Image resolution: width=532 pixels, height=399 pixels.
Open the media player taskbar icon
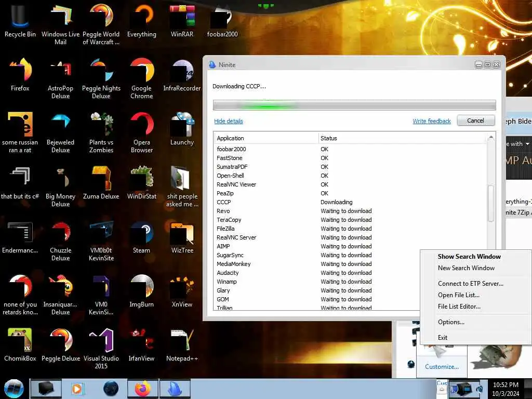77,389
